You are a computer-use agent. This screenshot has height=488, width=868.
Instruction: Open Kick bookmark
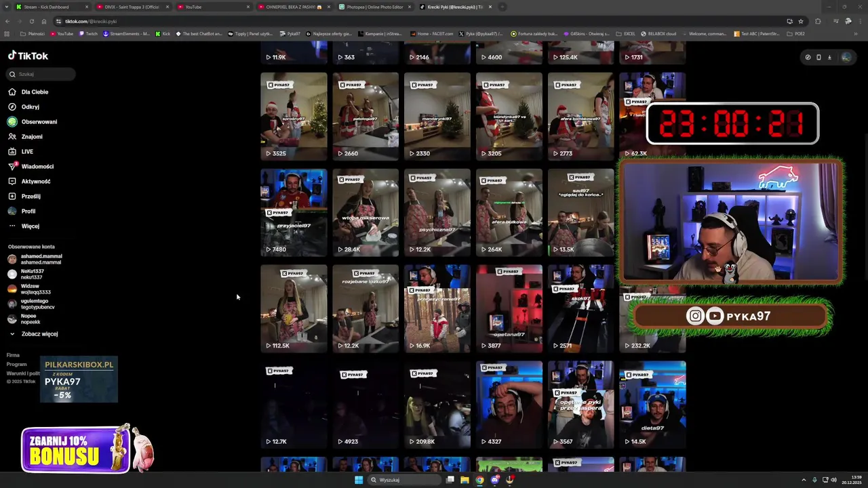163,33
